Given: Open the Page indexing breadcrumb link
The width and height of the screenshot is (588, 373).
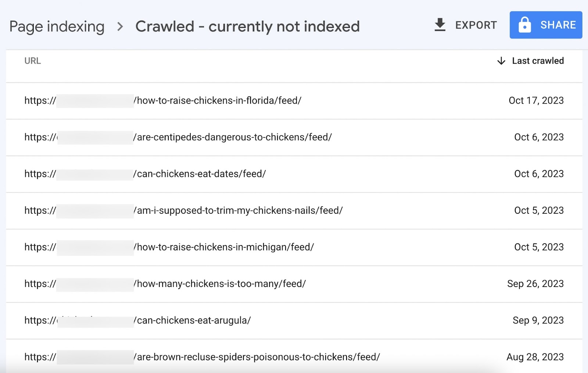Looking at the screenshot, I should tap(57, 26).
